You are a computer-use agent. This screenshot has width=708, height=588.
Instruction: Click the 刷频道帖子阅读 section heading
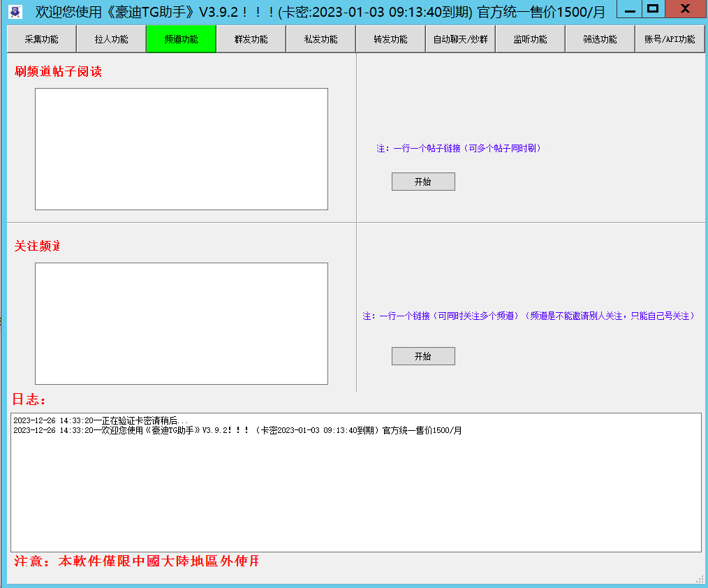pos(58,71)
